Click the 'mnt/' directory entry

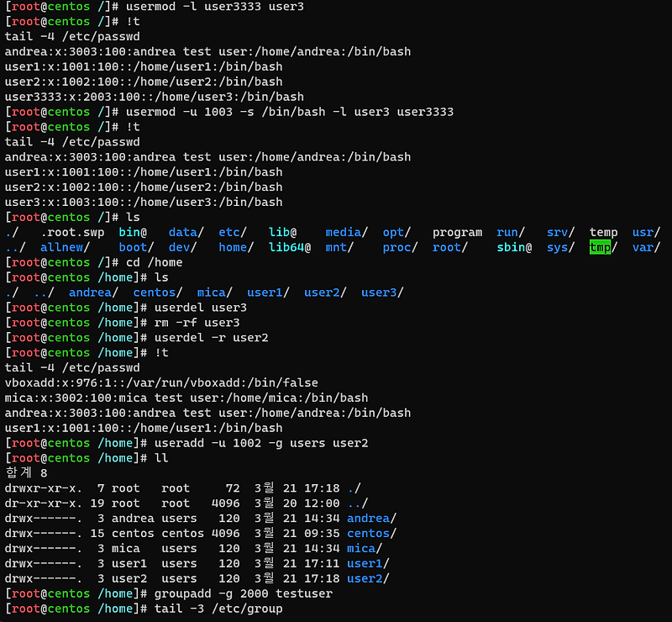click(339, 247)
